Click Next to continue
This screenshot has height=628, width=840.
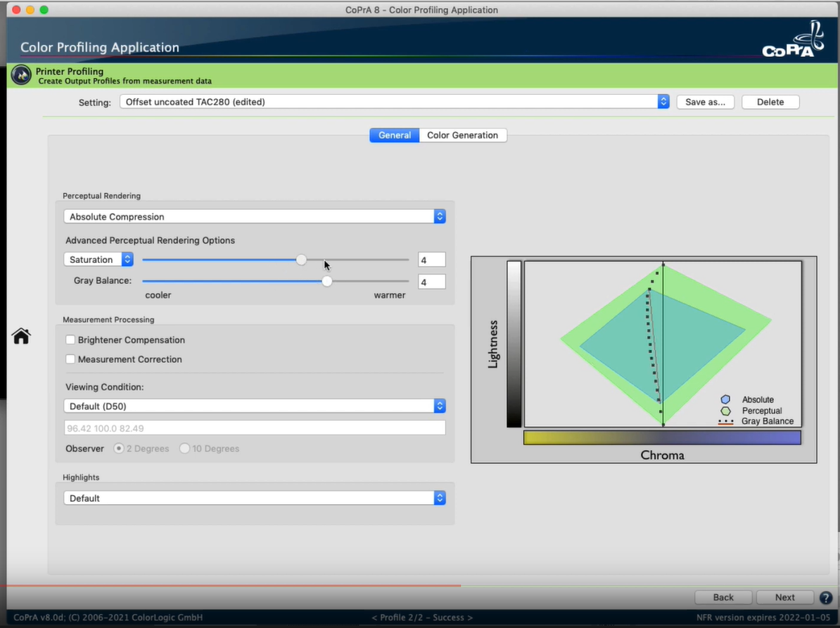pyautogui.click(x=784, y=597)
